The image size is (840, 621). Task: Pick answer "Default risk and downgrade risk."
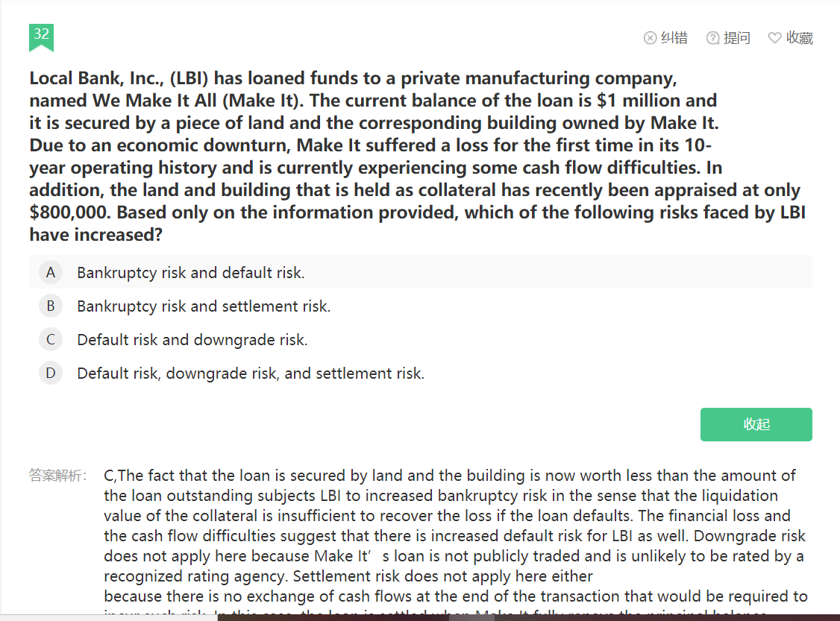pos(192,340)
